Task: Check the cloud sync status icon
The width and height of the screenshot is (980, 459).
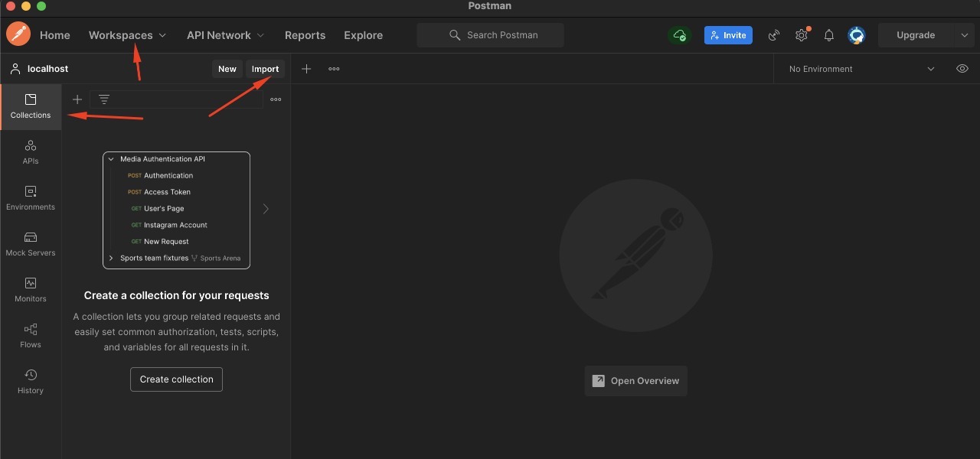Action: [x=679, y=35]
